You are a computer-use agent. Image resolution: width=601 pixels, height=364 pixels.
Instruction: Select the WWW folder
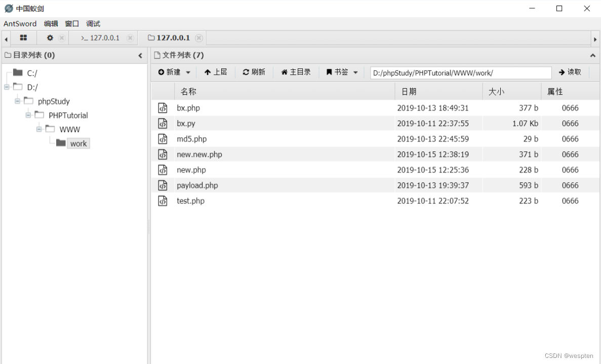[69, 130]
